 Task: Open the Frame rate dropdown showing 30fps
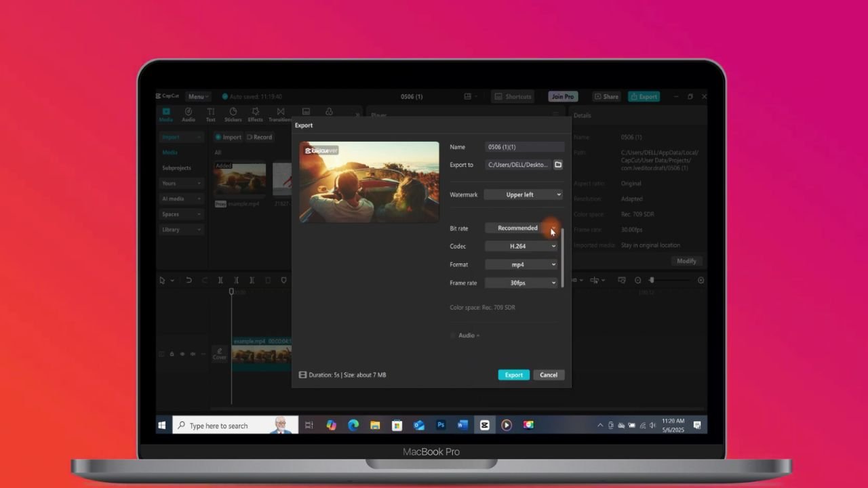coord(521,283)
